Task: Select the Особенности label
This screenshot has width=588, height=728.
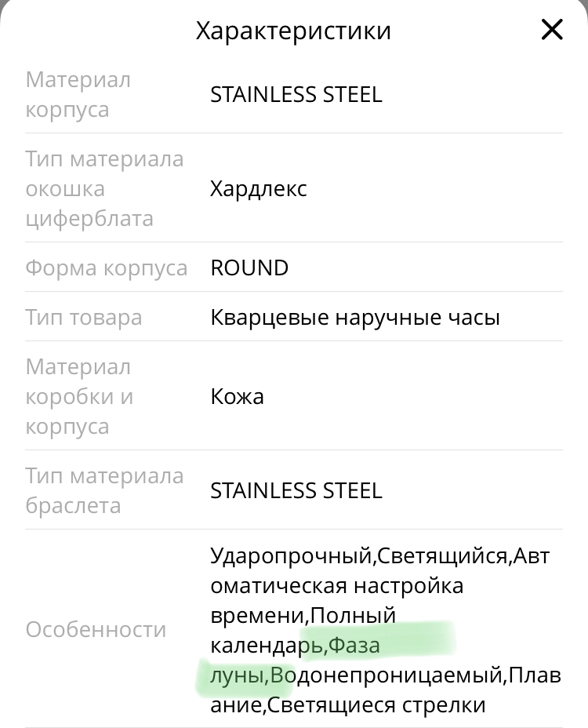Action: click(x=96, y=629)
